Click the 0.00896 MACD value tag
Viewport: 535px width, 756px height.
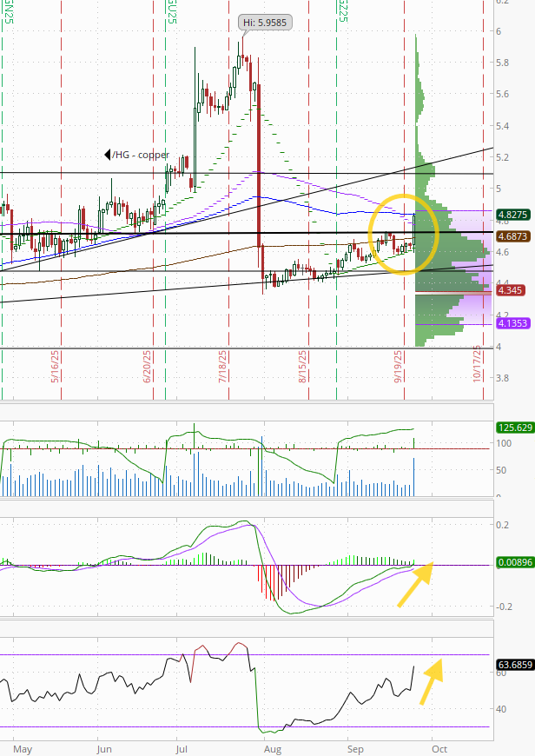pyautogui.click(x=515, y=562)
